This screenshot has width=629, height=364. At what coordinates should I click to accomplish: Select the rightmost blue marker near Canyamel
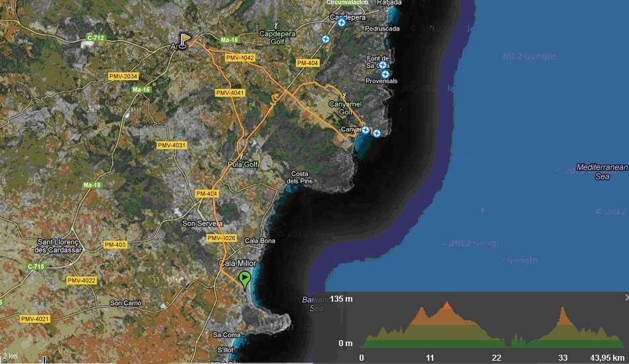tap(377, 134)
